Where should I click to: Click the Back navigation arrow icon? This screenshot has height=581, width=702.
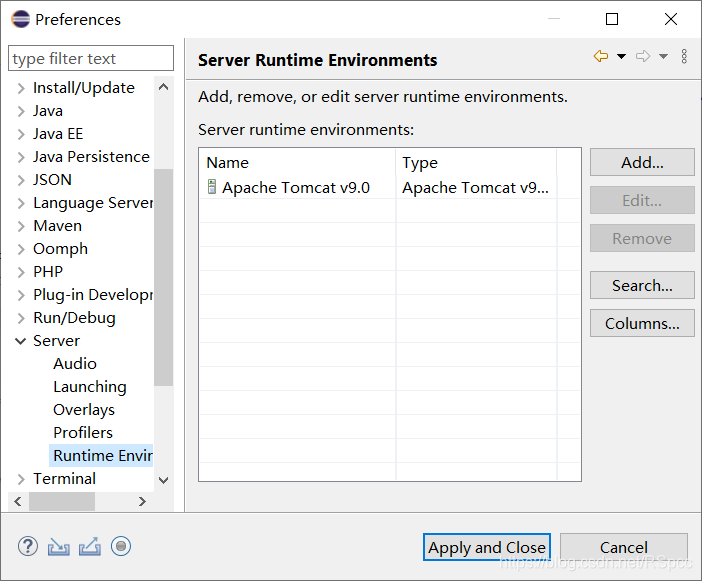pyautogui.click(x=600, y=57)
